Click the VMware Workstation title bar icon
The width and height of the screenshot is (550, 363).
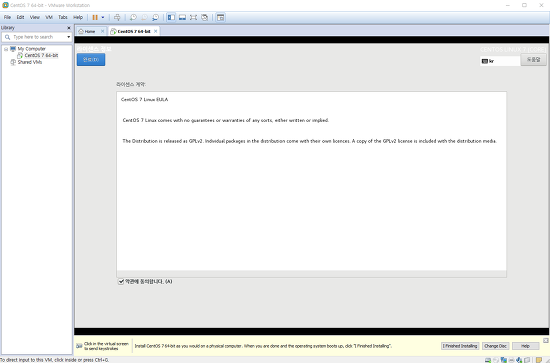pos(5,5)
